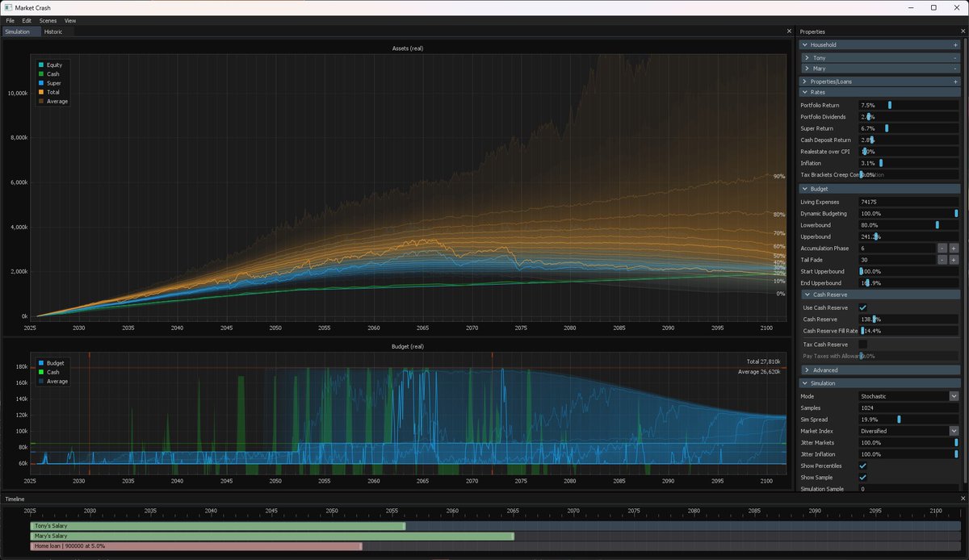Select Mary's Salary bar in timeline
Viewport: 969px width, 560px height.
(x=272, y=536)
